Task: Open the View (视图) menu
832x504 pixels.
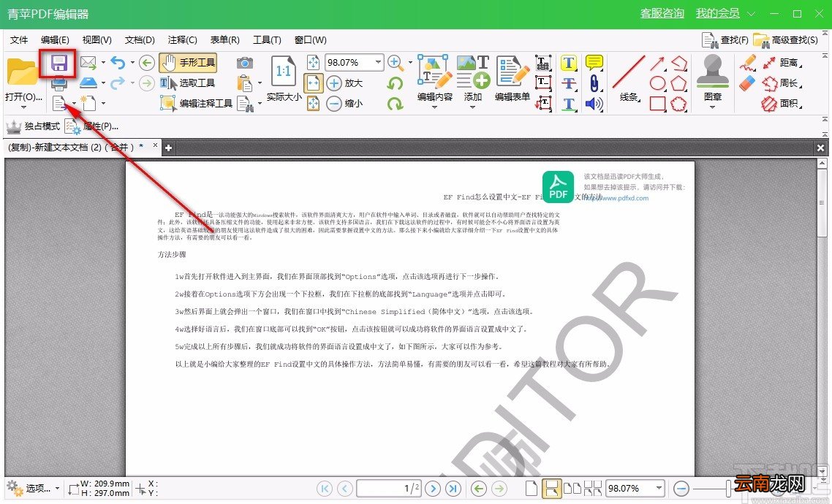Action: pyautogui.click(x=97, y=39)
